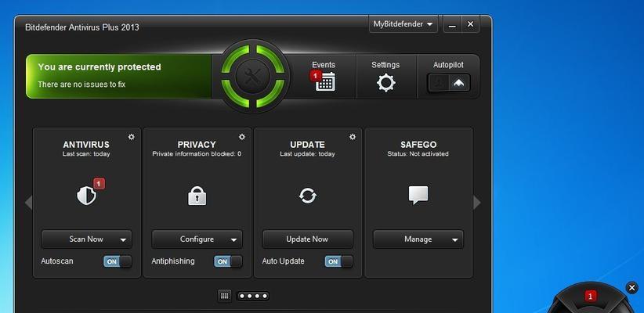Click 'Last update: today' text
The width and height of the screenshot is (644, 313).
point(308,154)
